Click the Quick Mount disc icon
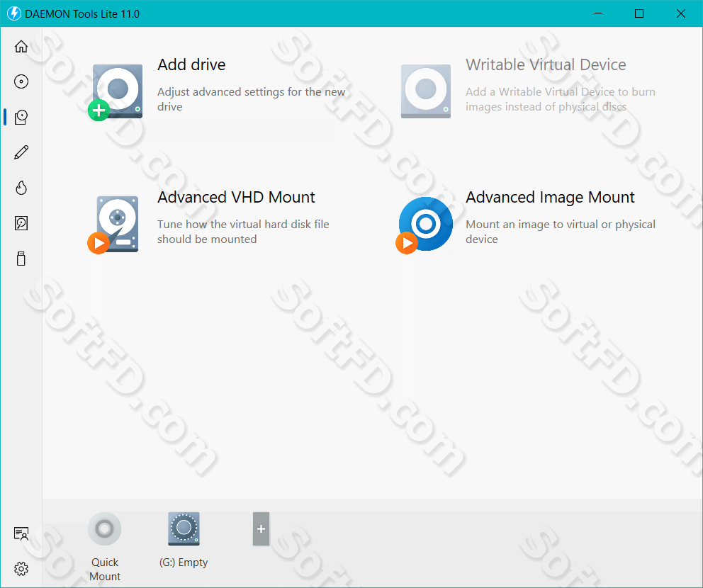703x588 pixels. click(x=104, y=528)
